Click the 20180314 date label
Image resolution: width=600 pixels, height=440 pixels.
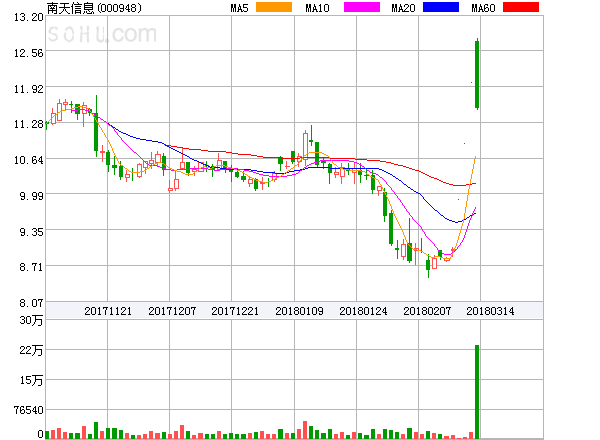pyautogui.click(x=490, y=311)
